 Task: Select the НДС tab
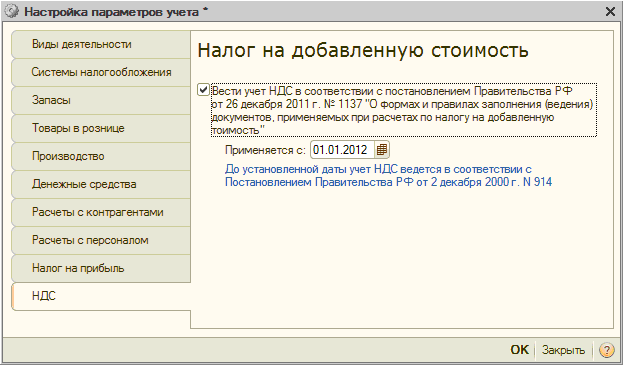101,296
